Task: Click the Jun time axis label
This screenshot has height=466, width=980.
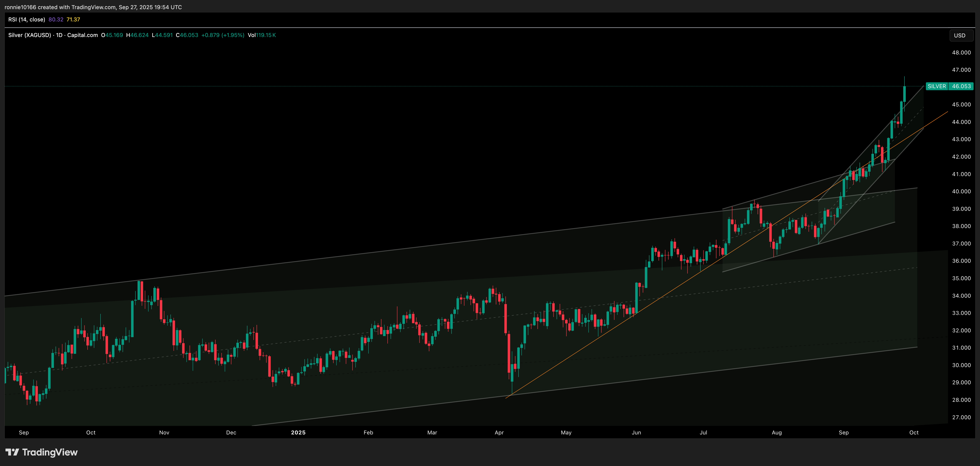Action: pos(636,433)
